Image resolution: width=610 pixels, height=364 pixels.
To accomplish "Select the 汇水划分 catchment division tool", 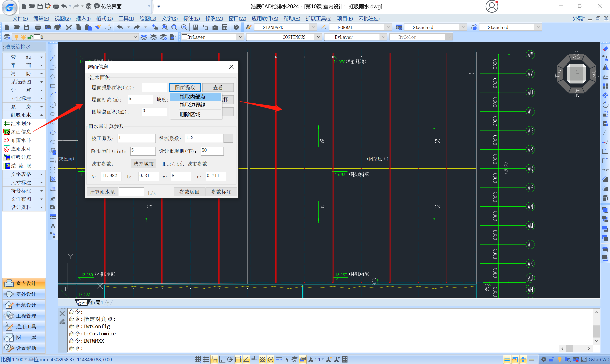I will click(21, 123).
